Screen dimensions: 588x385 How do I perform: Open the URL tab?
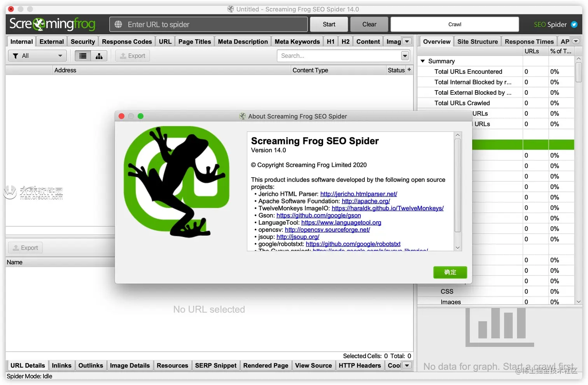(165, 42)
